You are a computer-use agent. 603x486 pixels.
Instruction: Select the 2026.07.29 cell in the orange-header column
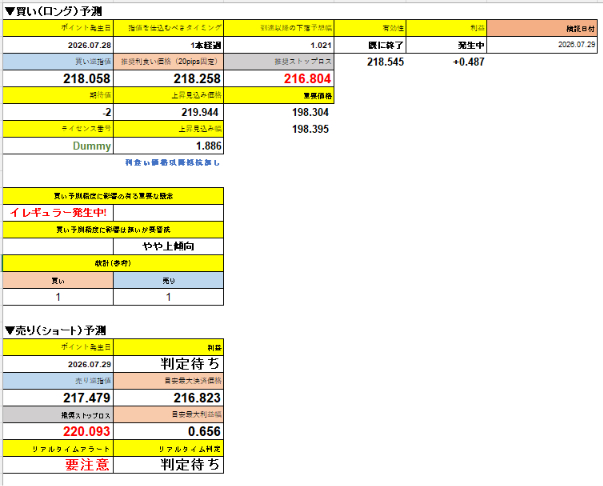click(x=542, y=45)
